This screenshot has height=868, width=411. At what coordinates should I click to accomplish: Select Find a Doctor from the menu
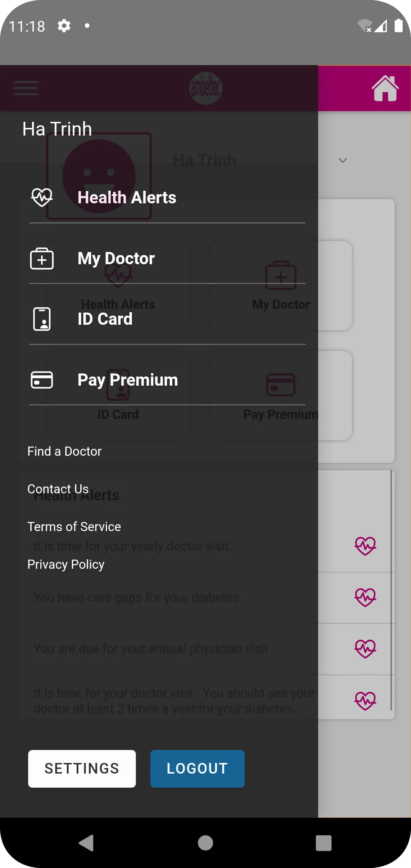coord(64,451)
